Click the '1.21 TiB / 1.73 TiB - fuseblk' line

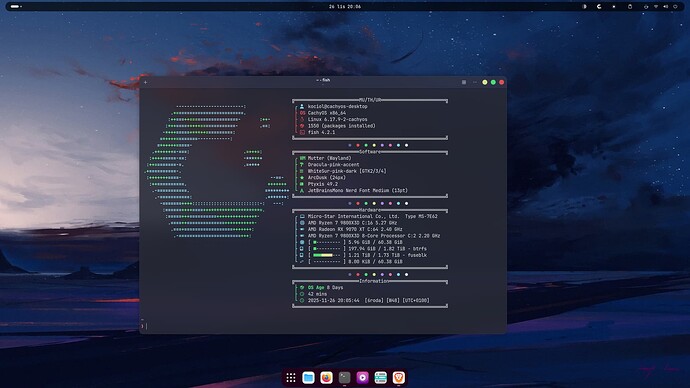tap(387, 255)
